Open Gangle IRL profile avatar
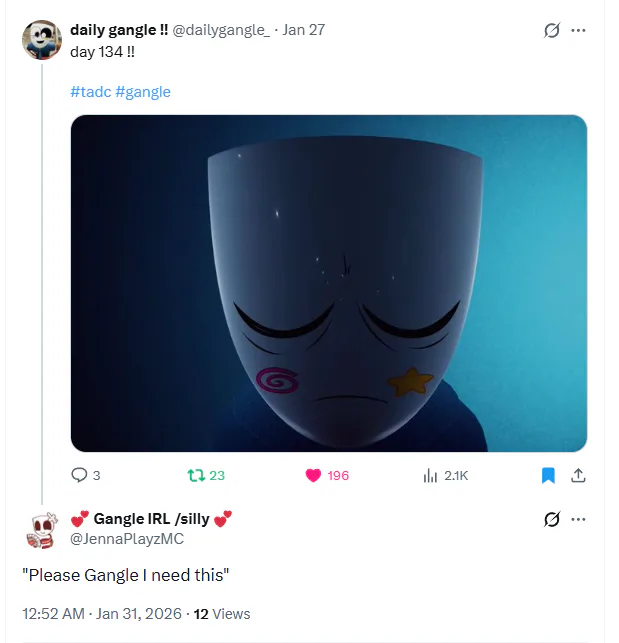The image size is (619, 643). [42, 528]
